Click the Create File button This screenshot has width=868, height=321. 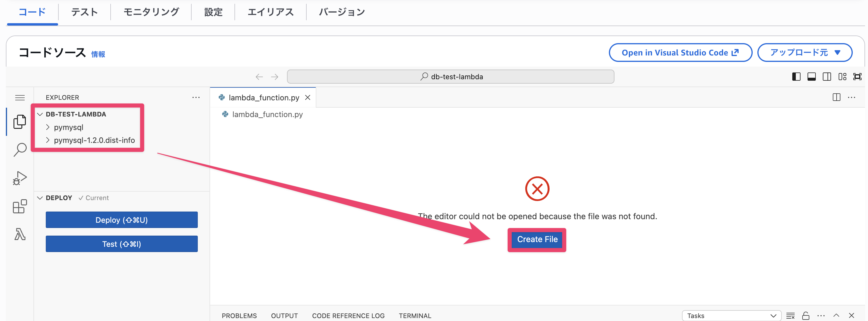[x=537, y=239]
